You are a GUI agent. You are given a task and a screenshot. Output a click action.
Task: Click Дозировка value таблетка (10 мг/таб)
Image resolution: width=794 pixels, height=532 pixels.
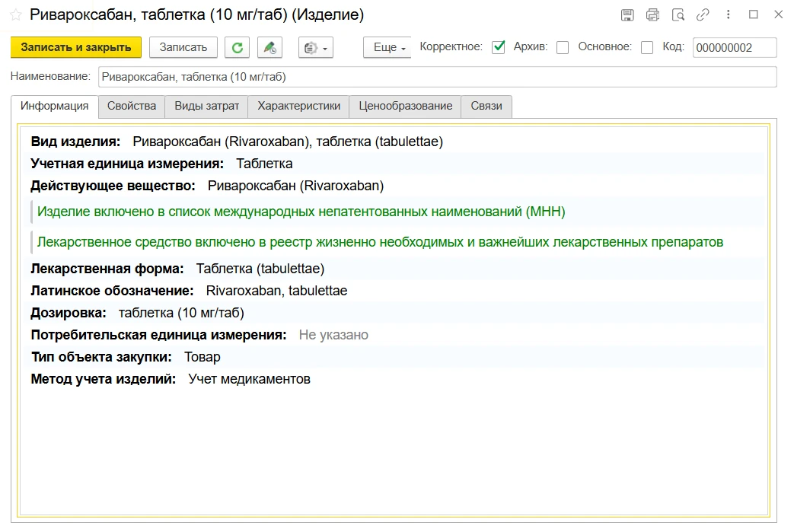click(x=181, y=313)
